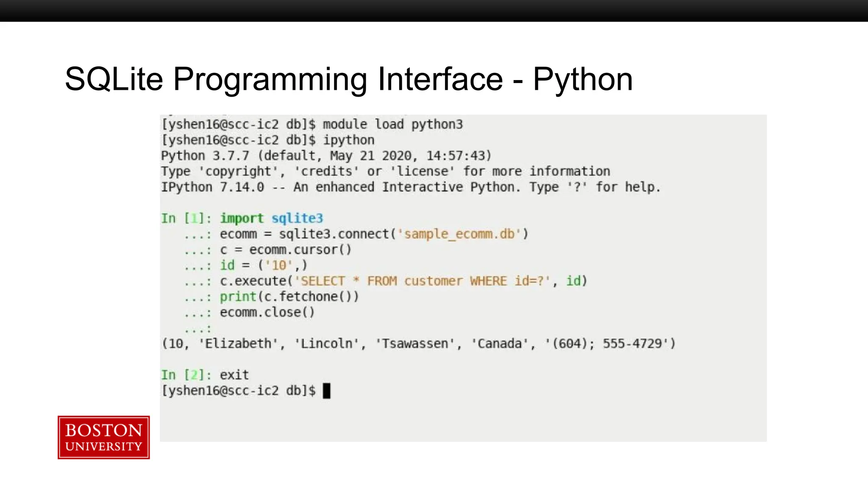This screenshot has height=488, width=868.
Task: Click the 'print(c.fetchone())' line
Action: pos(272,297)
